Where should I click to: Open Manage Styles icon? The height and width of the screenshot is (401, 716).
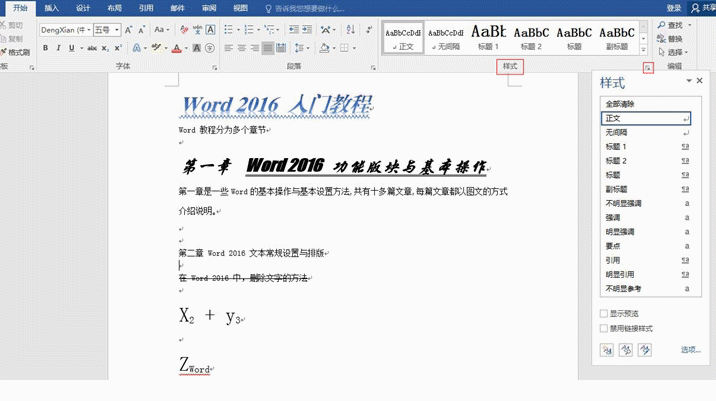click(x=645, y=350)
